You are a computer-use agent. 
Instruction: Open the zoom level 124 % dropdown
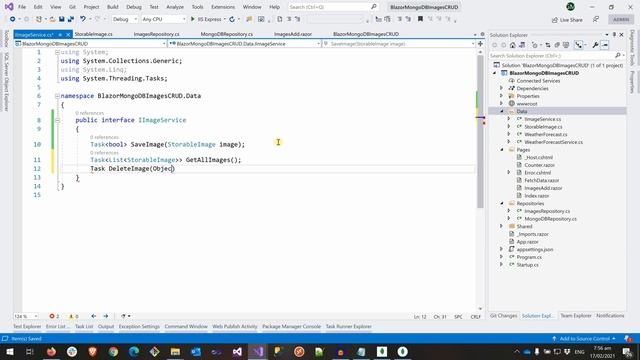pyautogui.click(x=26, y=316)
